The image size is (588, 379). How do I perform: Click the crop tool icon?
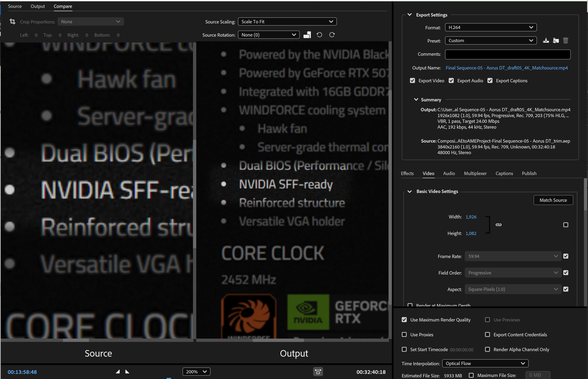coord(12,22)
